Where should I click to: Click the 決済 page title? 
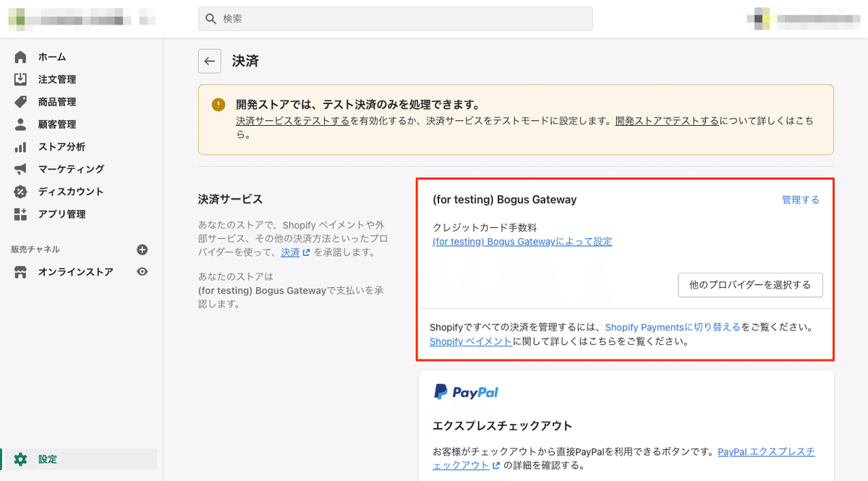tap(245, 61)
